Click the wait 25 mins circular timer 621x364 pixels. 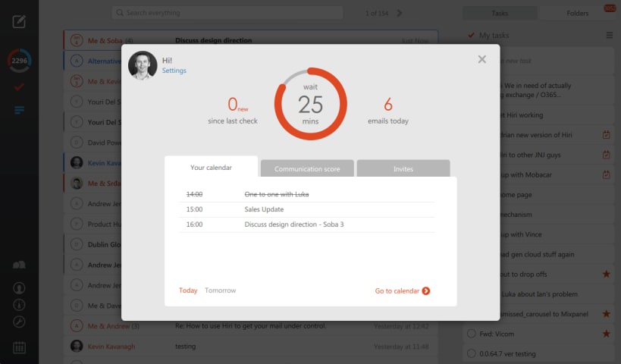(x=311, y=104)
